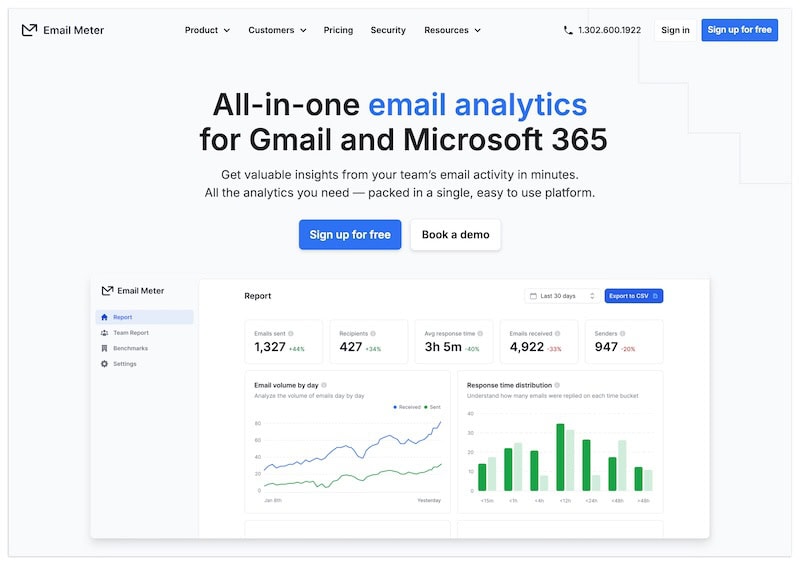Screen dimensions: 800x565
Task: Click info icon beside Avg response time
Action: pyautogui.click(x=481, y=333)
